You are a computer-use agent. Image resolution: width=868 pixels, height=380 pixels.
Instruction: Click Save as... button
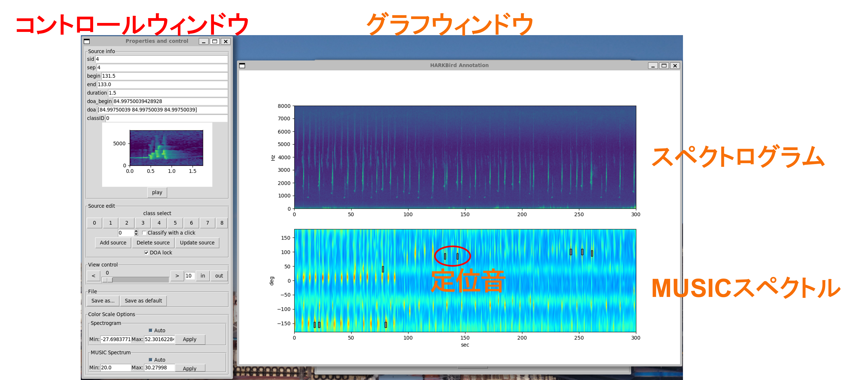[x=103, y=301]
